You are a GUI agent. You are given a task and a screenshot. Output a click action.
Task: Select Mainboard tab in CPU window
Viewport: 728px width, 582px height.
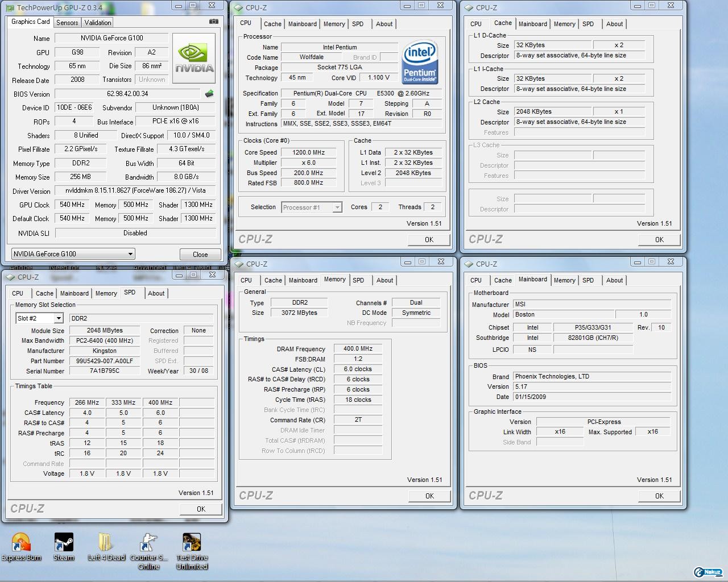coord(302,24)
